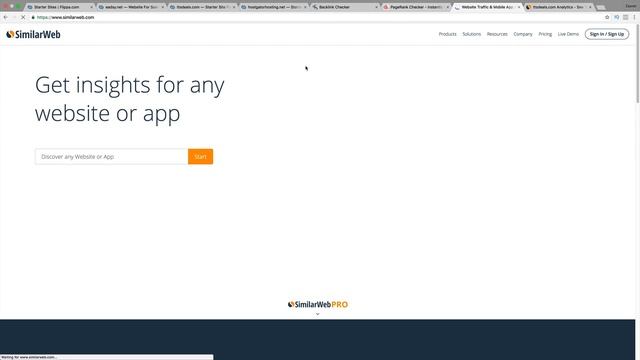Stop loading the page with X icon

click(23, 17)
